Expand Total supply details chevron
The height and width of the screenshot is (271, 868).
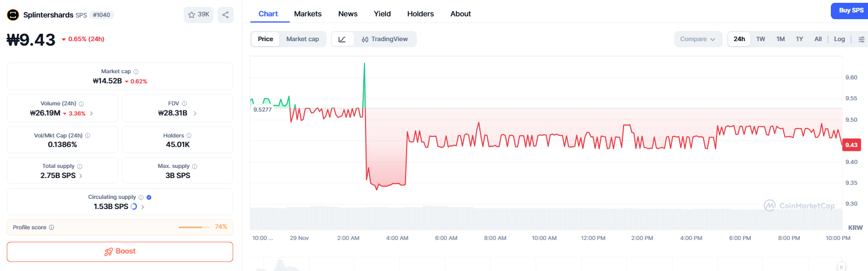81,176
